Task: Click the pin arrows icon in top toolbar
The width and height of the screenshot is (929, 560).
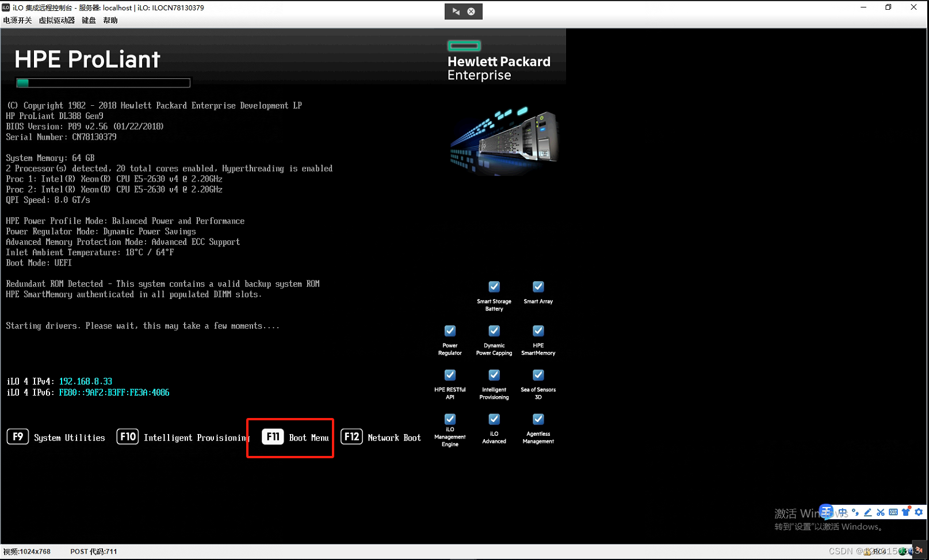Action: [x=456, y=11]
